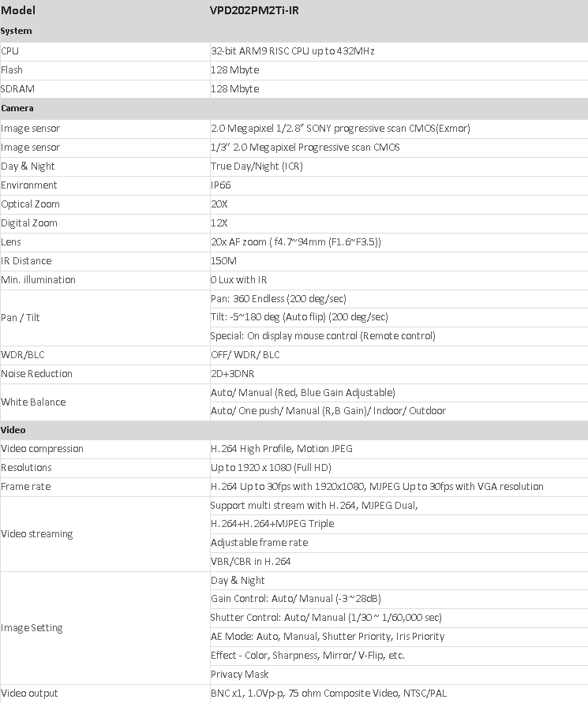Click the CPU row label
The image size is (588, 703).
point(10,50)
